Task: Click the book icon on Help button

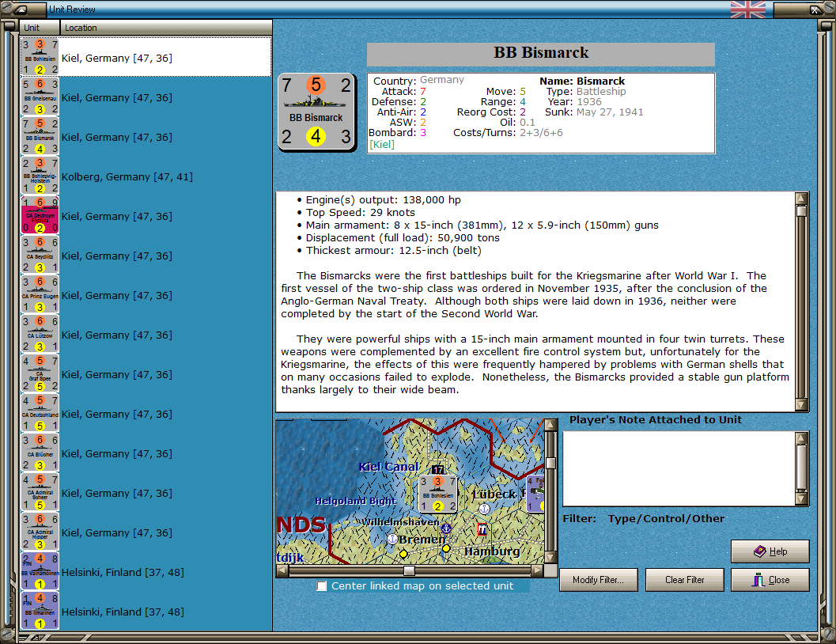Action: click(759, 551)
